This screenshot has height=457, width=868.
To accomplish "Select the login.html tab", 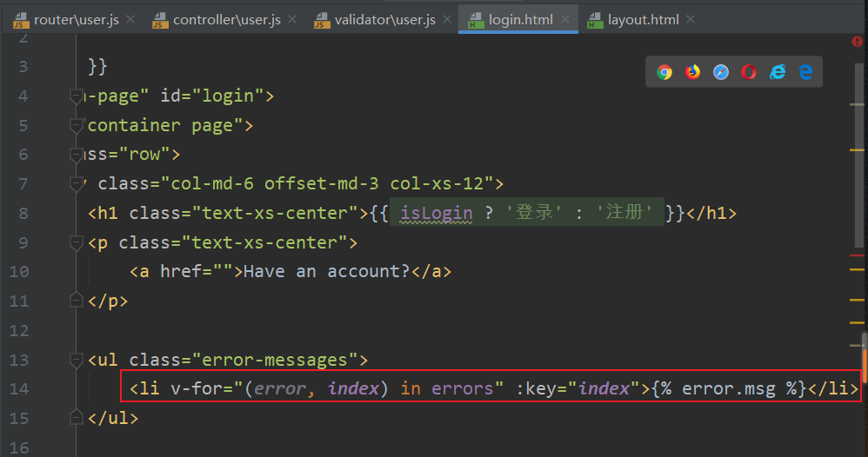I will point(520,20).
